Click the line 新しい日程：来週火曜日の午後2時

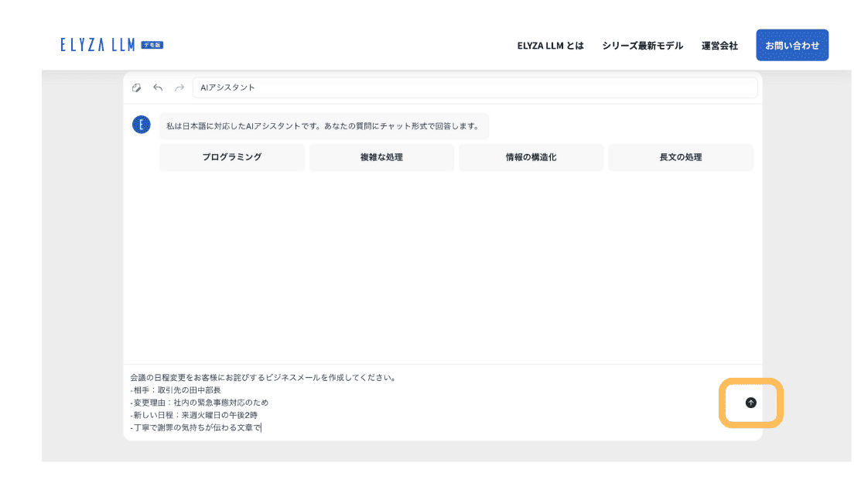(193, 415)
